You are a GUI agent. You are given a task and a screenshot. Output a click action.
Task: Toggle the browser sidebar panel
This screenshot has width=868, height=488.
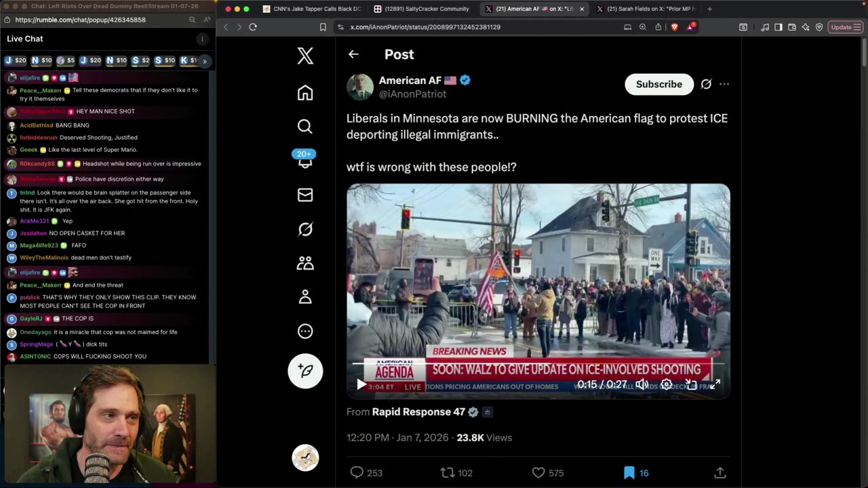pos(778,27)
